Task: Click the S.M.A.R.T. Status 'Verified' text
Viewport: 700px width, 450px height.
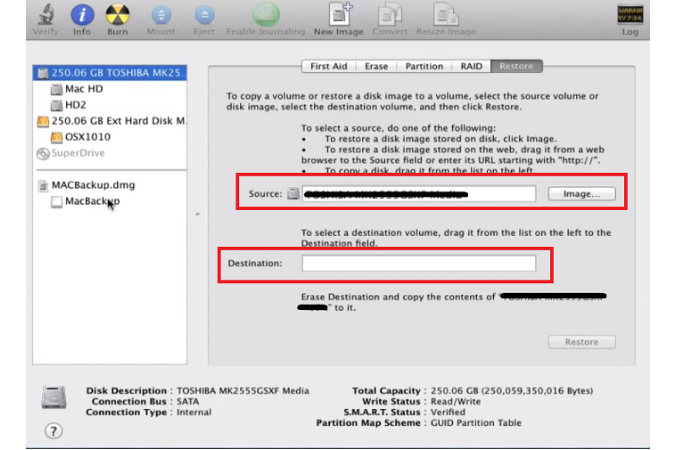Action: pyautogui.click(x=448, y=412)
